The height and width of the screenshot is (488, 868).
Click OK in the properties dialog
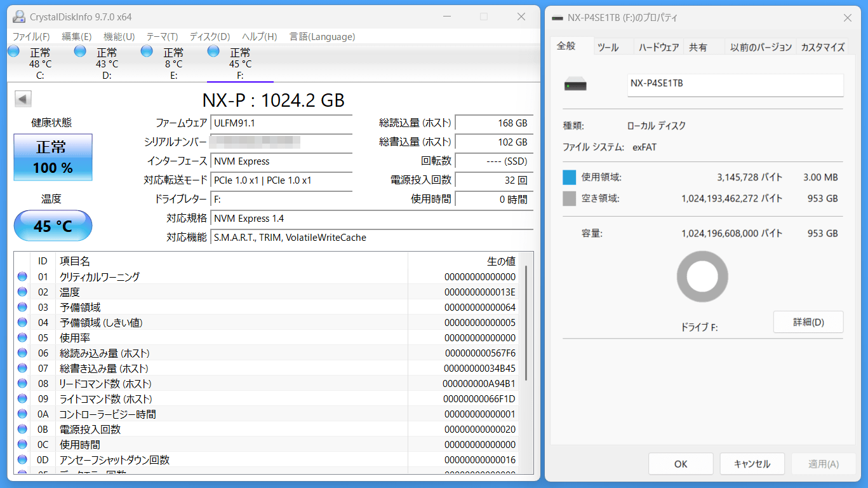[681, 464]
